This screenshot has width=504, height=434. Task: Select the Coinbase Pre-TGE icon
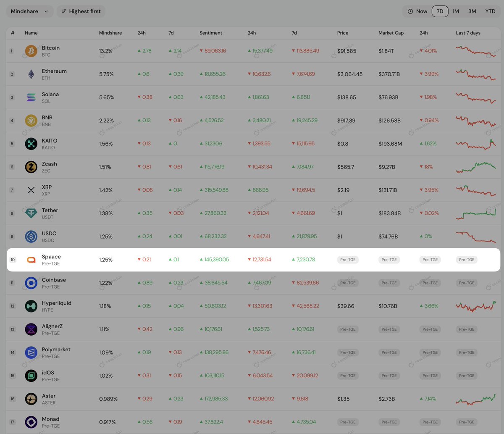31,283
